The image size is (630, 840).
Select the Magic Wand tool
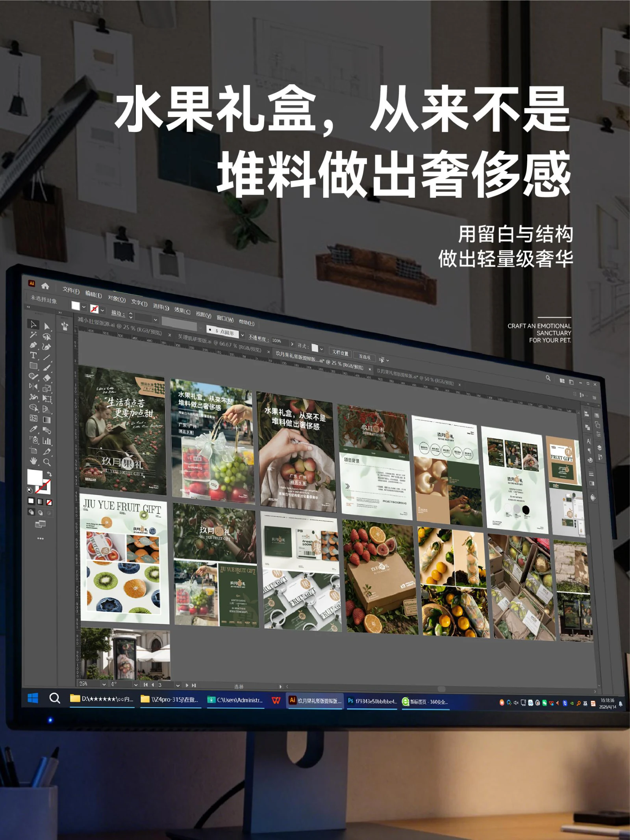[x=33, y=334]
